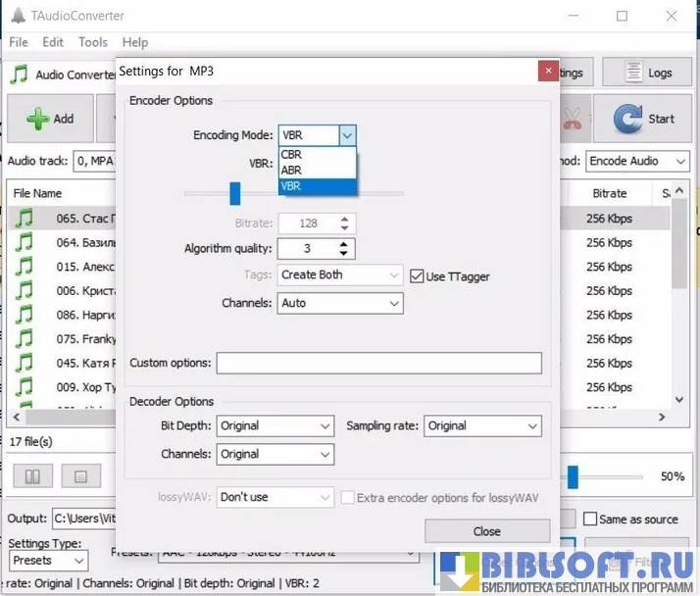Open the Logs panel icon
This screenshot has height=596, width=700.
(x=634, y=73)
